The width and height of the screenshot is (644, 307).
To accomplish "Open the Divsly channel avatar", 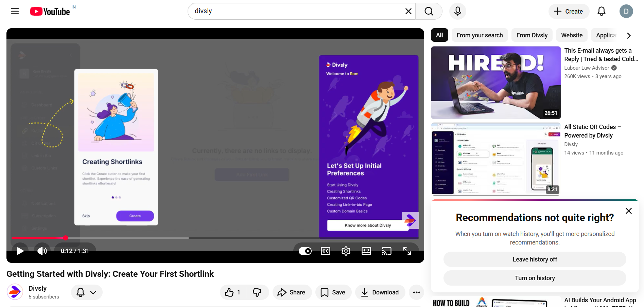I will 15,292.
